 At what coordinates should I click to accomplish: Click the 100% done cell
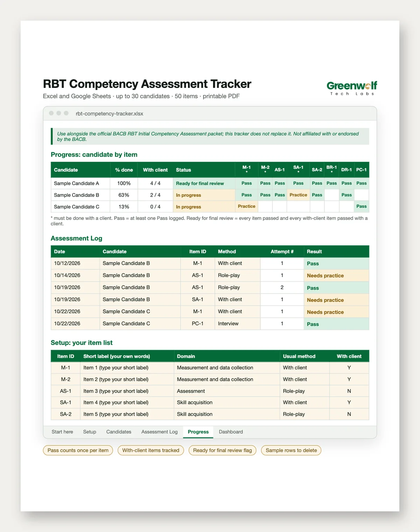coord(124,184)
